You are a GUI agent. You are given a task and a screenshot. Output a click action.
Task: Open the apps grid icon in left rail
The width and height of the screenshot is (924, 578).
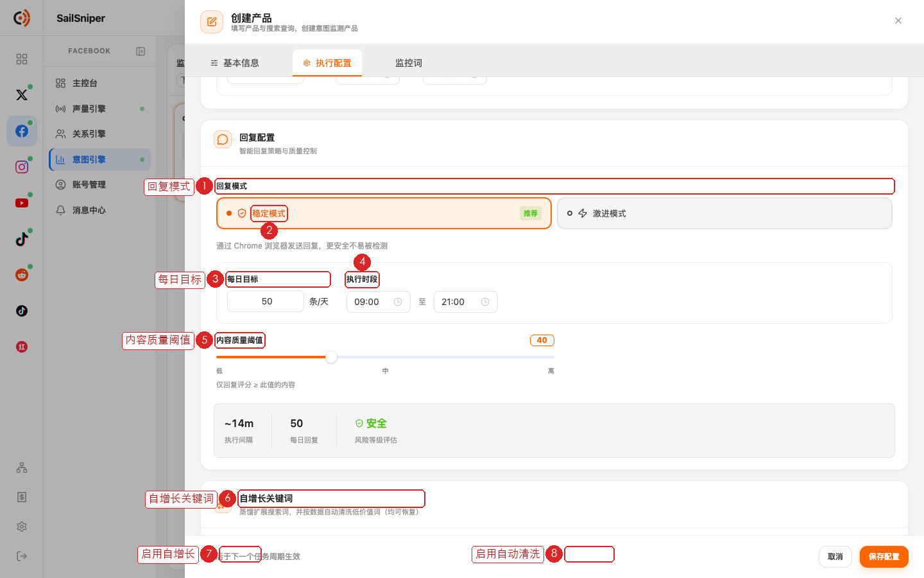point(22,59)
